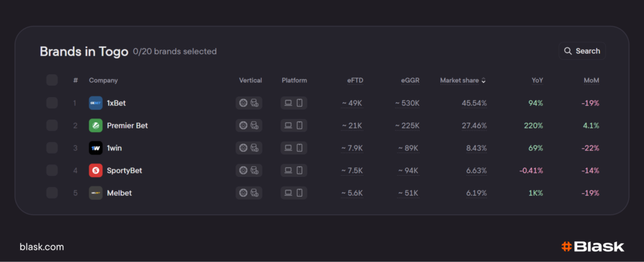Screen dimensions: 644x262
Task: Sort by the Market share column arrow
Action: pos(484,81)
